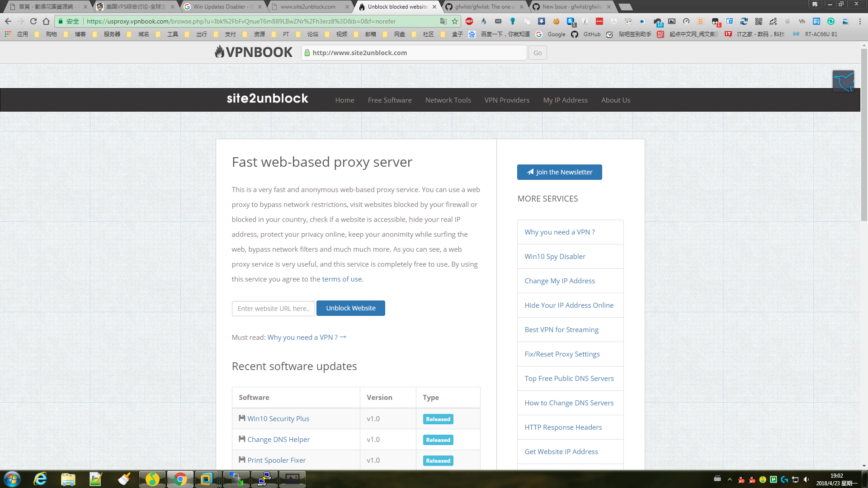Open the Adblock Plus extension
This screenshot has width=868, height=488.
click(470, 21)
